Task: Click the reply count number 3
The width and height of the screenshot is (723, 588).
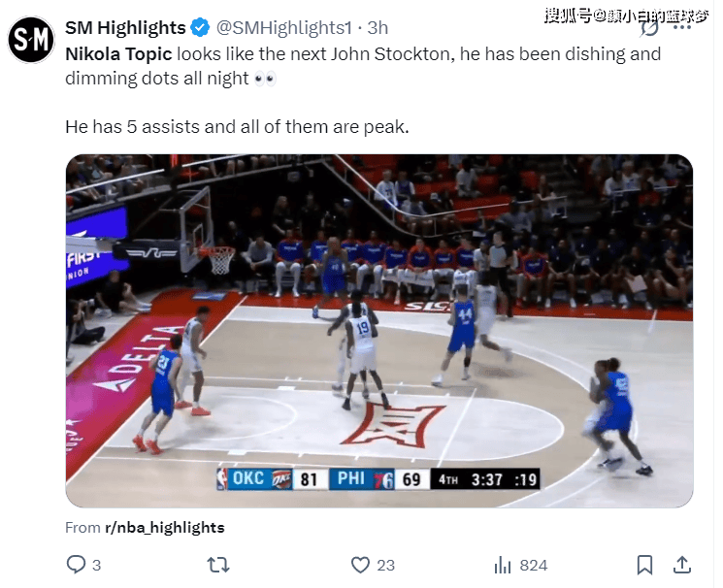Action: pos(96,565)
